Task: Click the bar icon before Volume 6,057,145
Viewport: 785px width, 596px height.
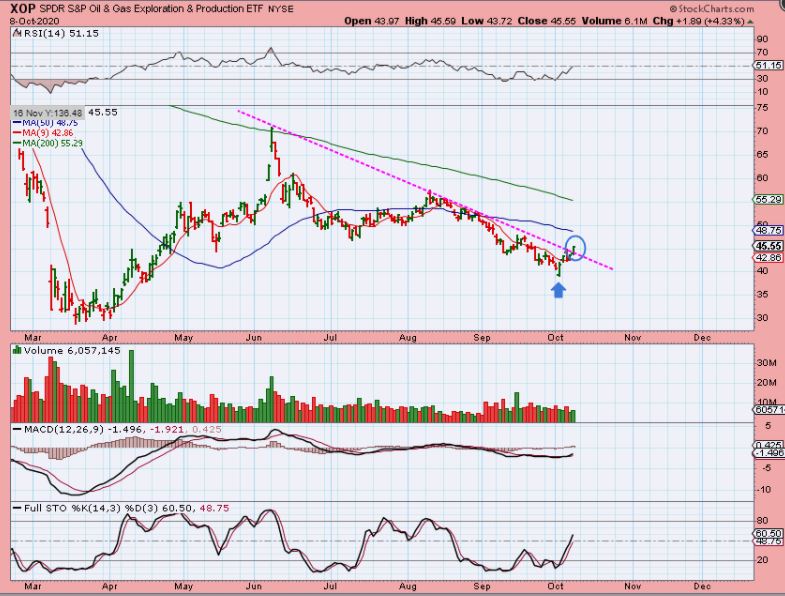Action: point(17,350)
